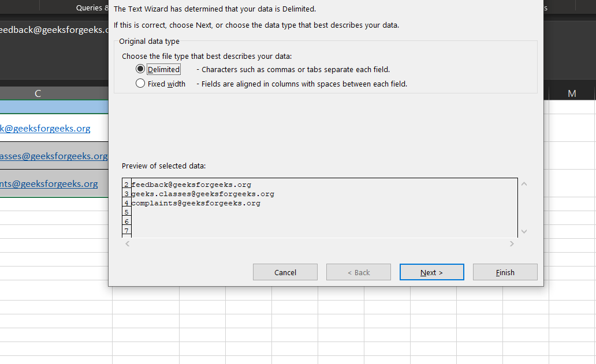The width and height of the screenshot is (596, 364).
Task: Cancel the Text Wizard dialog
Action: (x=285, y=272)
